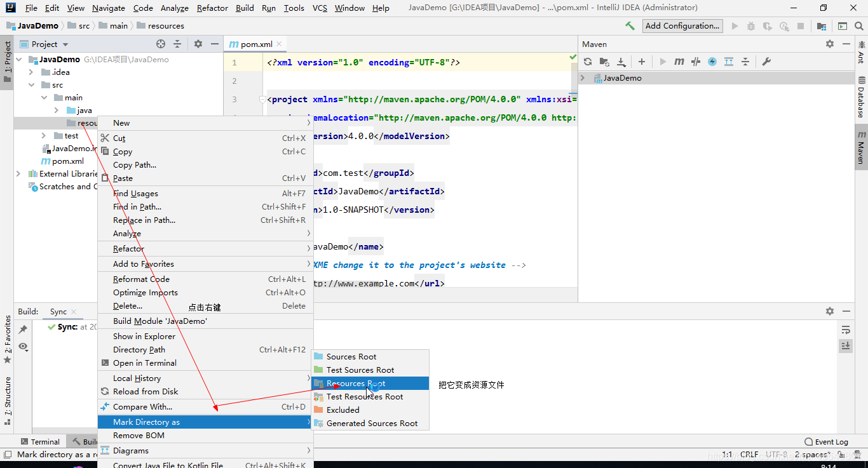Click Open in Terminal entry

click(x=205, y=363)
